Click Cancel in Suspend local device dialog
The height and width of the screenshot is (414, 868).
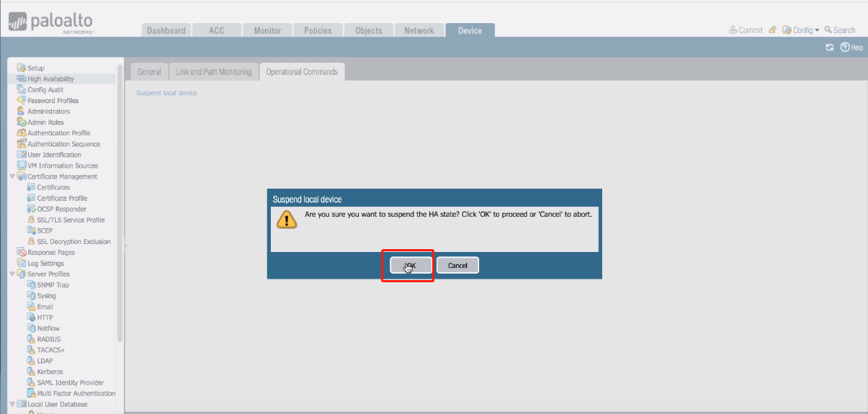point(457,266)
